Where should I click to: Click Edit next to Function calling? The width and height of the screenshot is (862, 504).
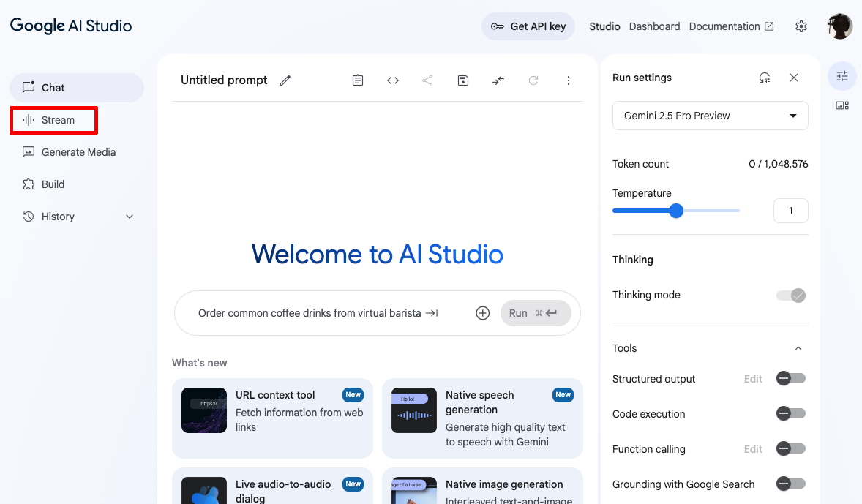pyautogui.click(x=753, y=449)
